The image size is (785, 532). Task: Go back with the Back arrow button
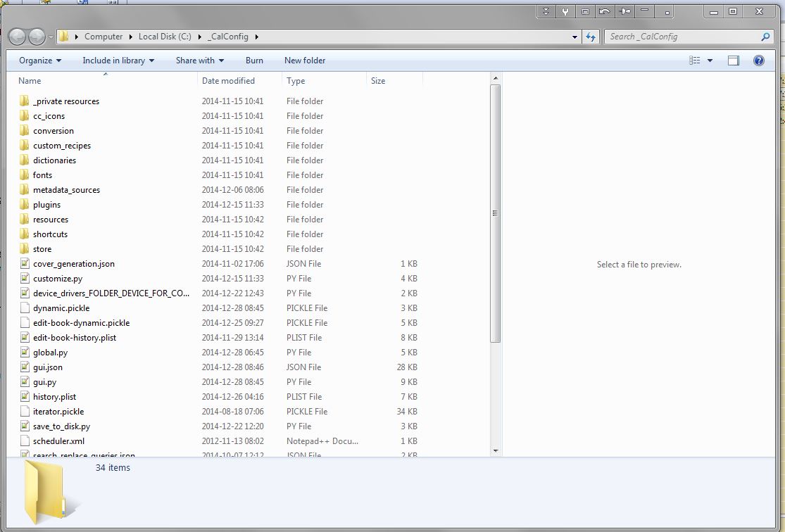click(17, 37)
